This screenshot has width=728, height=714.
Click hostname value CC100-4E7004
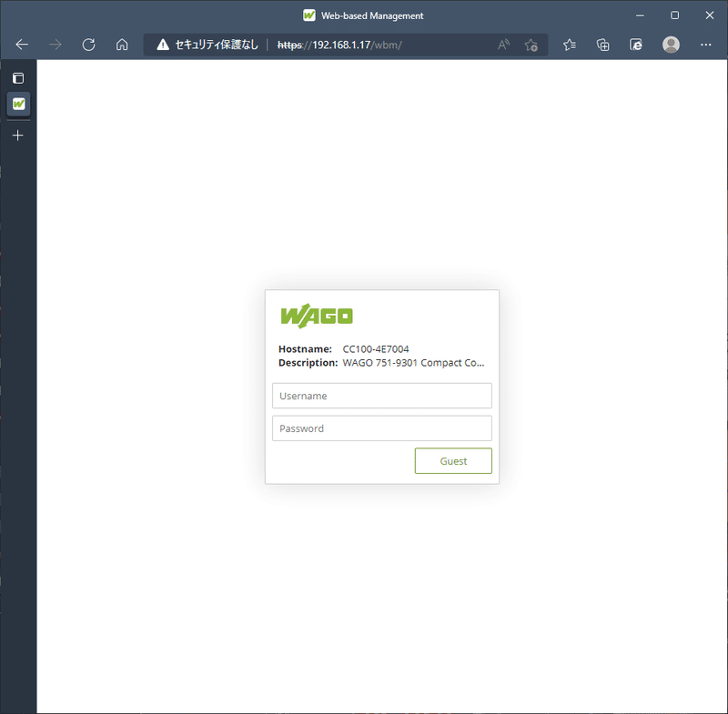coord(376,349)
